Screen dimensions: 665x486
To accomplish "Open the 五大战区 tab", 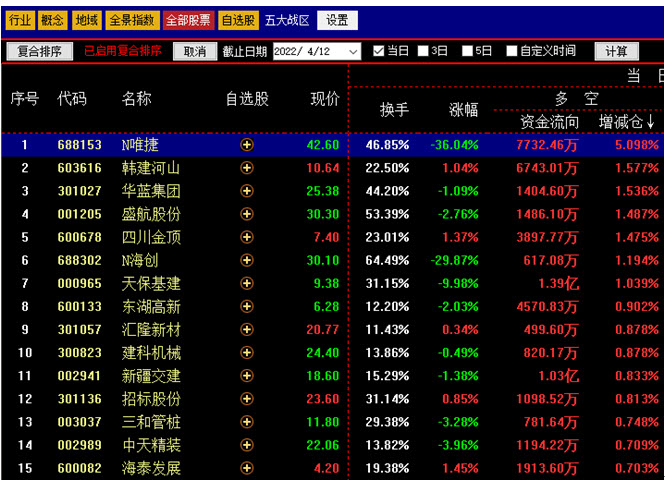I will click(287, 20).
